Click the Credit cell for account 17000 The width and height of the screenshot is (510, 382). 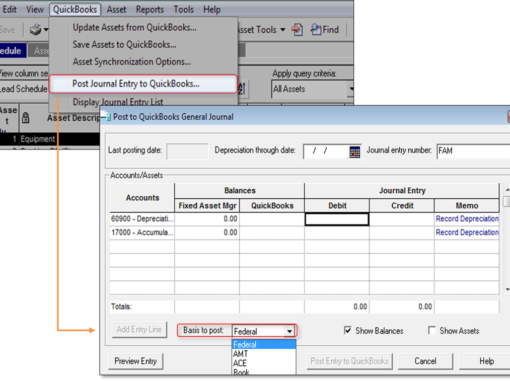[402, 233]
